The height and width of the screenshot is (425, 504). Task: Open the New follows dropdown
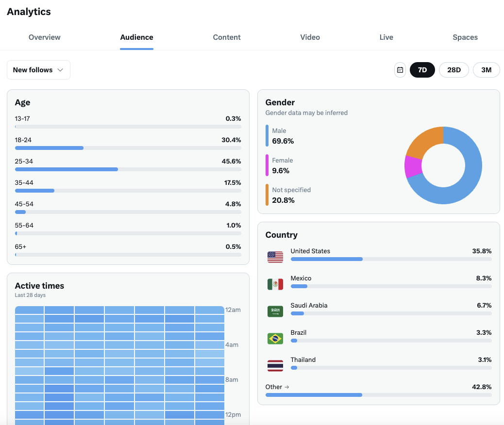click(38, 70)
